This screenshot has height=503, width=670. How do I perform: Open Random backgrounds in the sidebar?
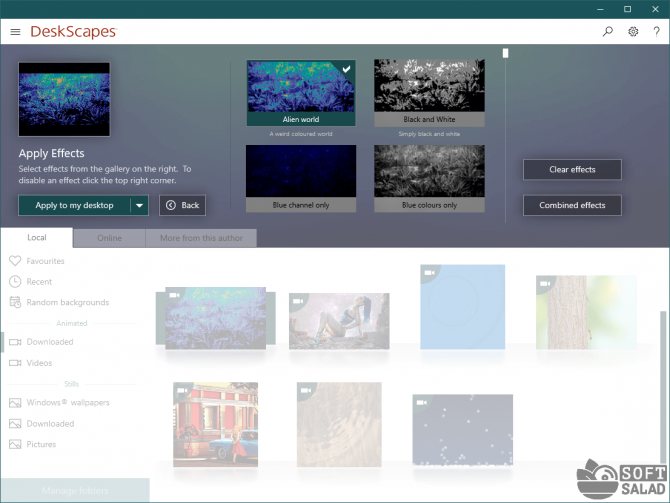tap(68, 302)
